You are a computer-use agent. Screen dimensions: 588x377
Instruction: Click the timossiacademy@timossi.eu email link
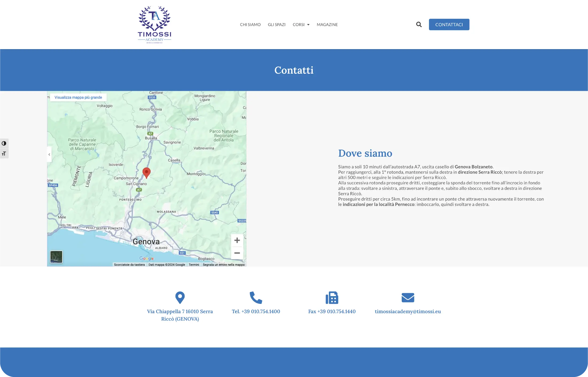tap(408, 311)
